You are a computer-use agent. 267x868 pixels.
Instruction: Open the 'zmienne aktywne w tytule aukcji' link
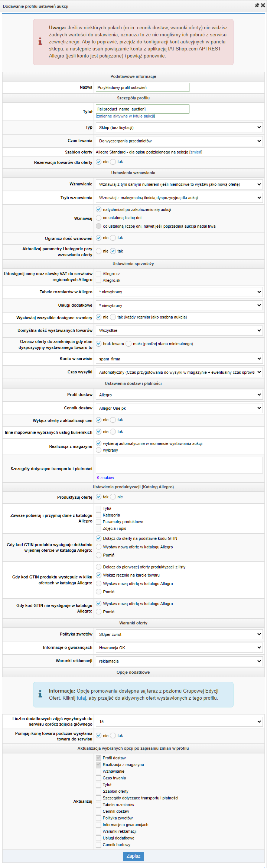126,116
